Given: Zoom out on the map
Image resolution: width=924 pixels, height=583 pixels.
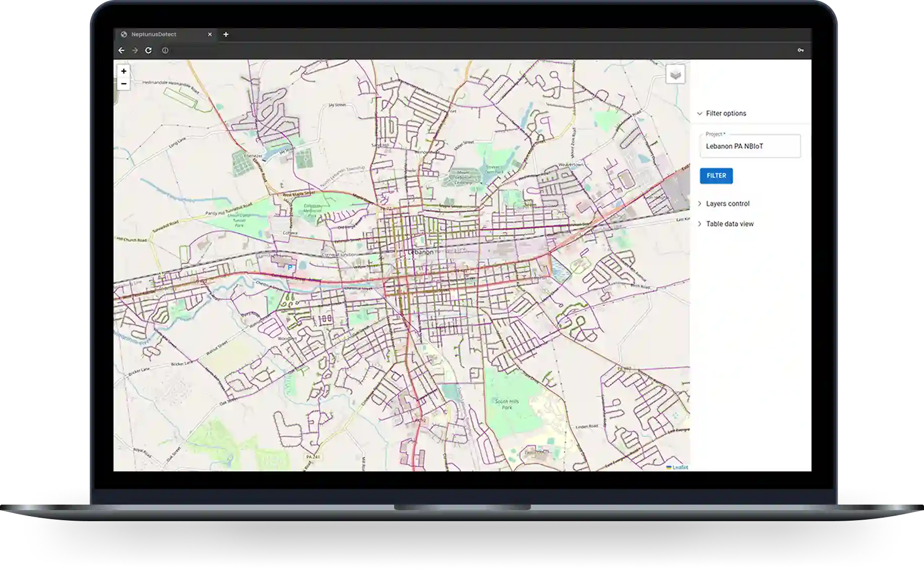Looking at the screenshot, I should [x=124, y=84].
